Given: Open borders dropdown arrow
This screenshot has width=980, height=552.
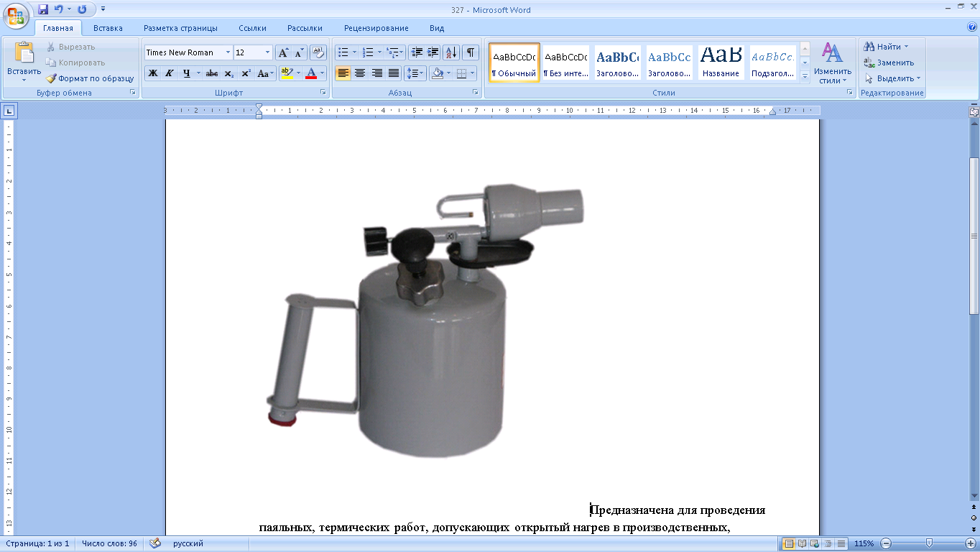Looking at the screenshot, I should 473,73.
